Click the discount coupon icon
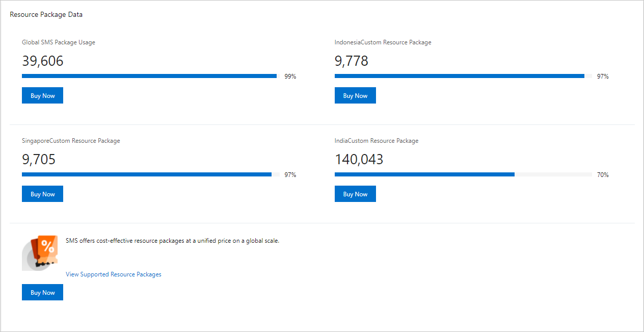The width and height of the screenshot is (644, 332). coord(40,253)
